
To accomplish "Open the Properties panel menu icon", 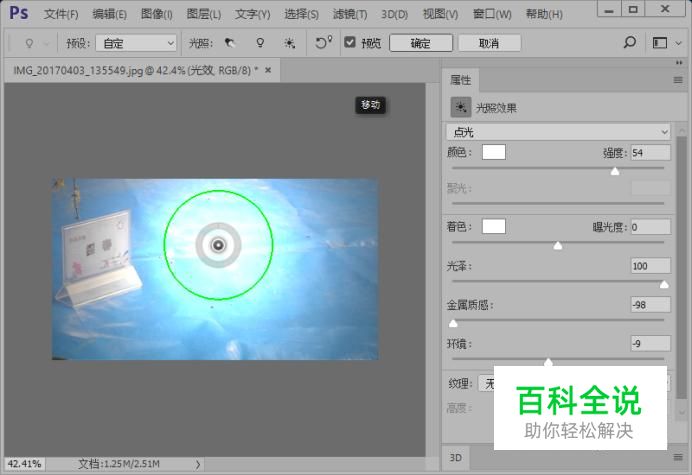I will (678, 80).
